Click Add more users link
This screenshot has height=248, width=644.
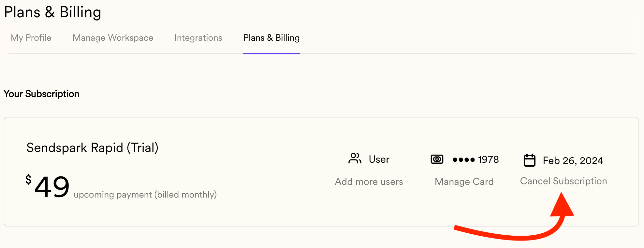click(369, 182)
